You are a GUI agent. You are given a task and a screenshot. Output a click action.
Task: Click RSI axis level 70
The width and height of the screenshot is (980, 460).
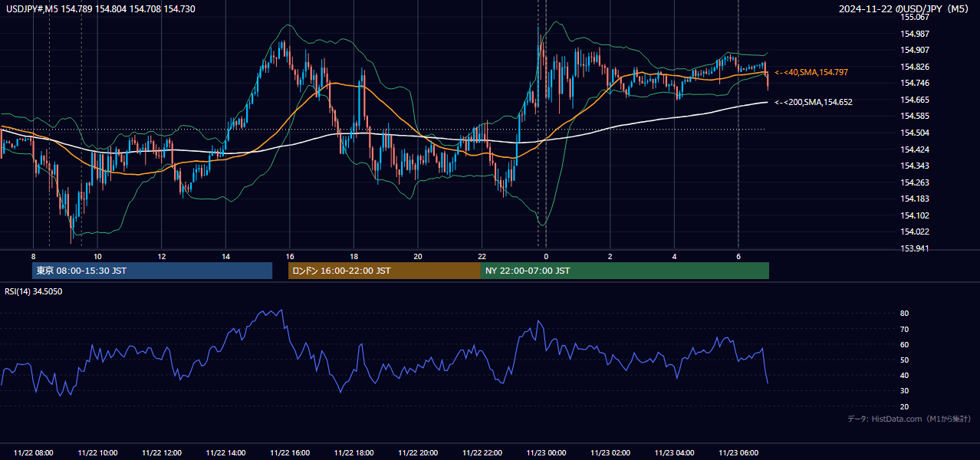click(904, 329)
